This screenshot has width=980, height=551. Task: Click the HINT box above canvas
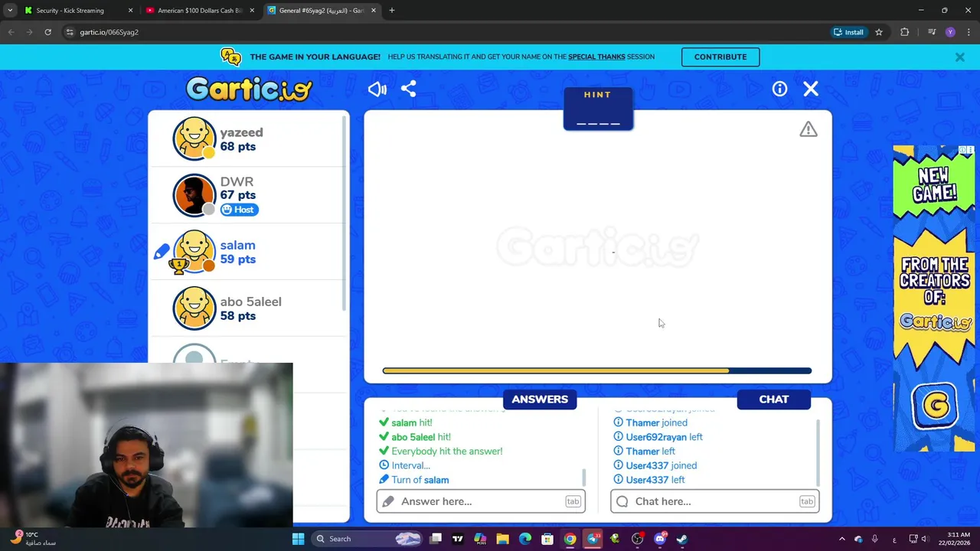coord(598,109)
